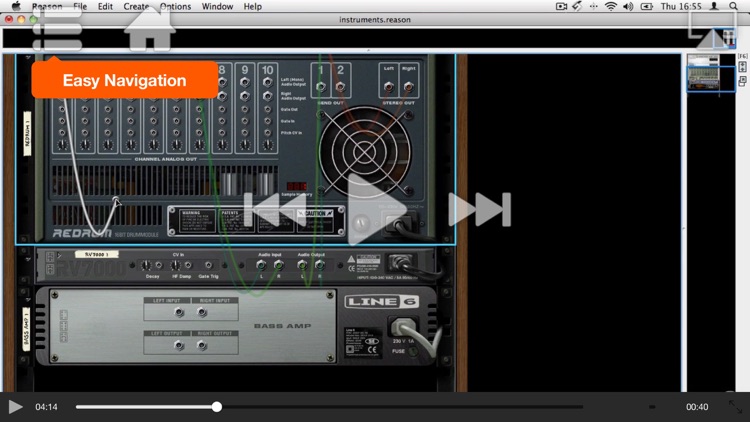Collapse the Bass Amp device fold arrow
The width and height of the screenshot is (750, 422).
point(28,299)
